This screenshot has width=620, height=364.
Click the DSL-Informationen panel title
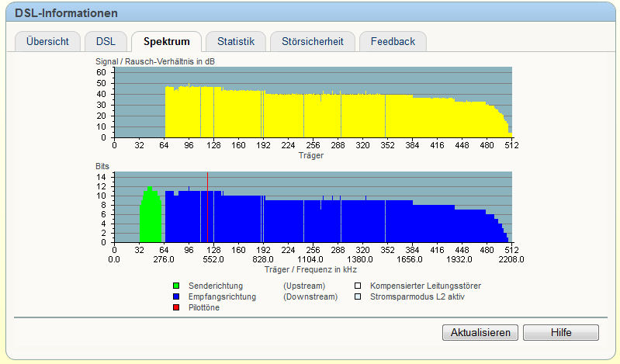[67, 13]
